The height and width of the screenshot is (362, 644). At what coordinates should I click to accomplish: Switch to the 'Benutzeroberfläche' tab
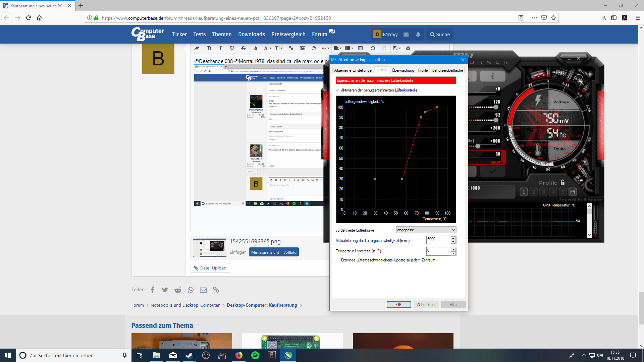[447, 70]
